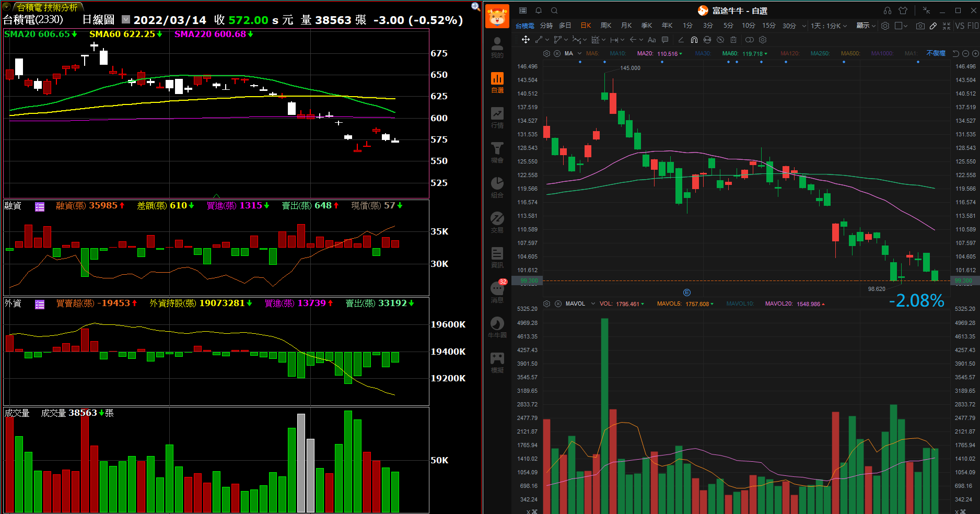The width and height of the screenshot is (980, 514).
Task: Expand trend line tool options arrow
Action: pyautogui.click(x=547, y=40)
